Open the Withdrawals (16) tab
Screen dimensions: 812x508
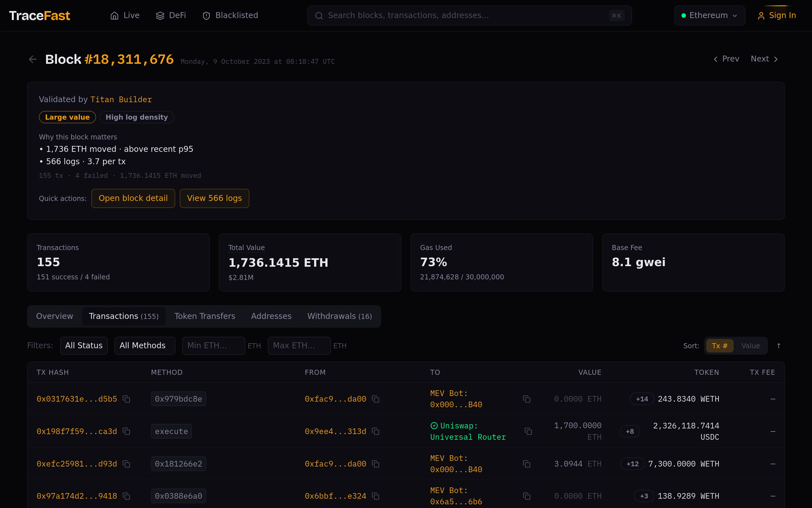pyautogui.click(x=339, y=316)
